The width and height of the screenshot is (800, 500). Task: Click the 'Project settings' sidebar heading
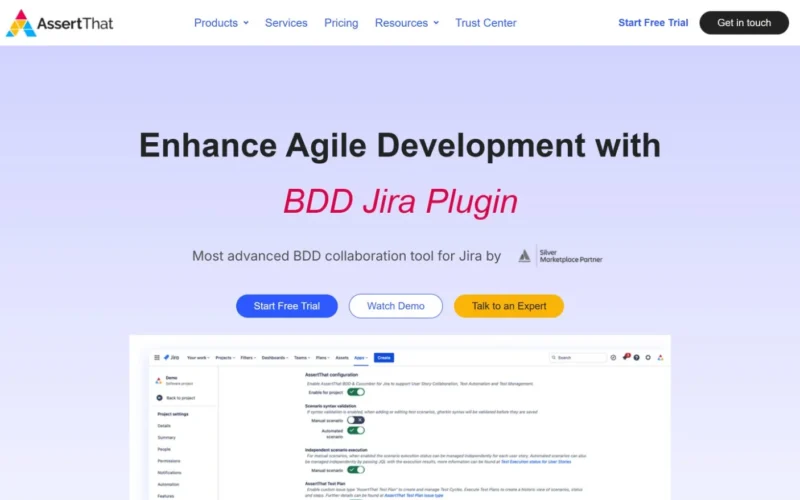173,414
